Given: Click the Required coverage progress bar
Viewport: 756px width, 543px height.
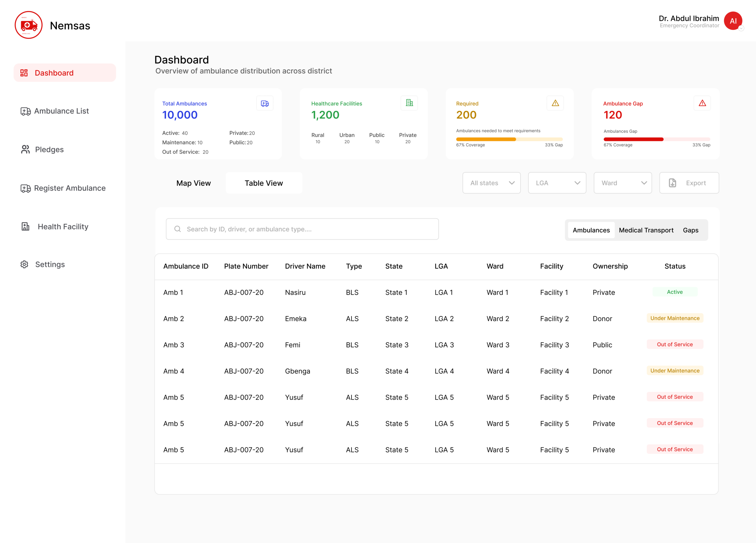Looking at the screenshot, I should click(x=509, y=139).
